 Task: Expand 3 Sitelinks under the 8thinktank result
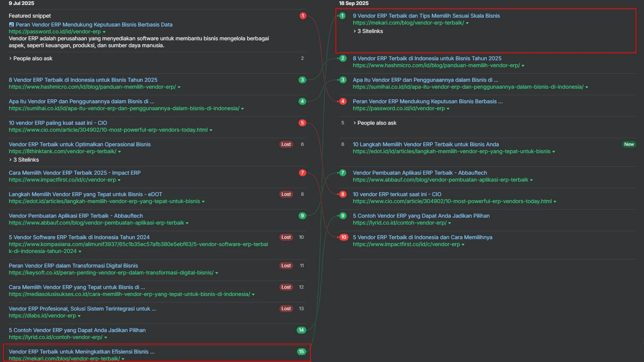tap(24, 160)
